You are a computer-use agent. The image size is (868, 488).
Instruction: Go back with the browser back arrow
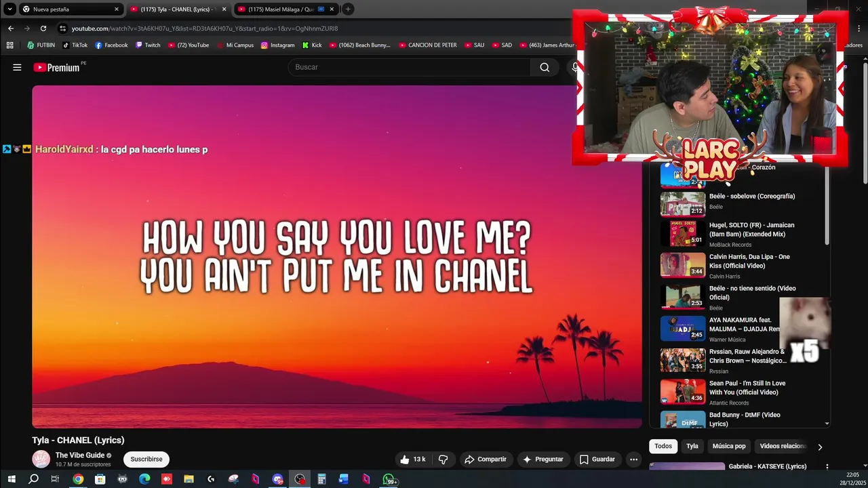[11, 28]
